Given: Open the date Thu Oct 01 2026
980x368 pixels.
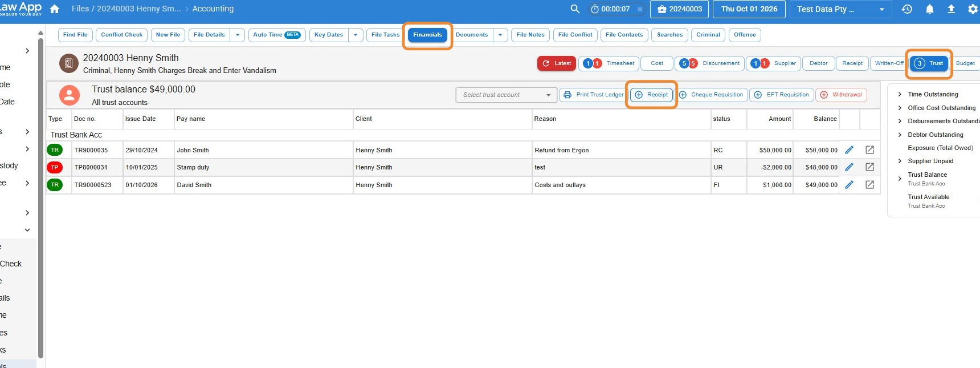Looking at the screenshot, I should pyautogui.click(x=749, y=9).
